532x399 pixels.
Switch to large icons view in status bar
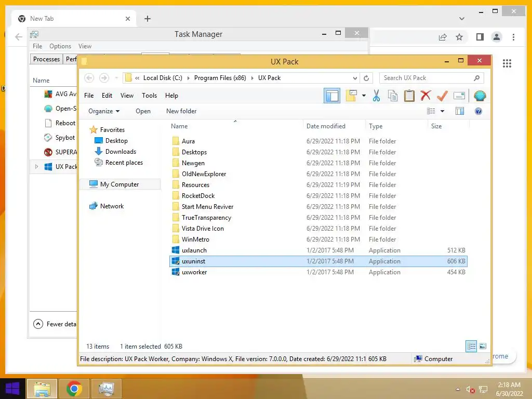483,346
